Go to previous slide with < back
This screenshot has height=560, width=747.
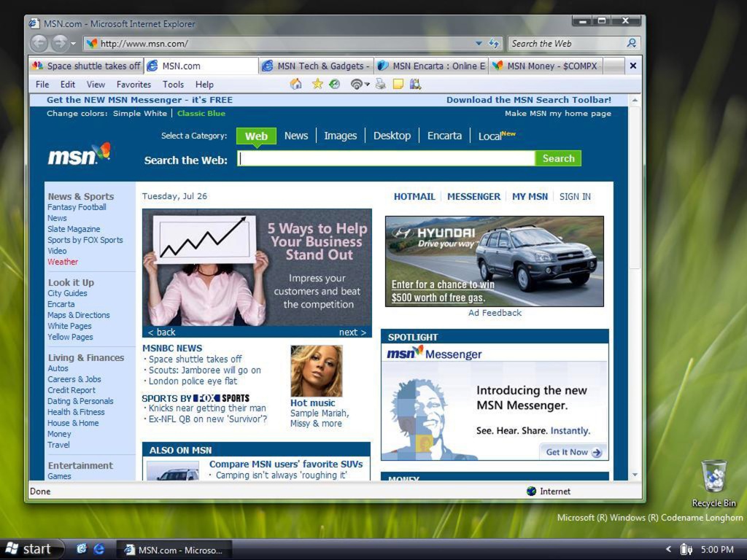coord(161,332)
